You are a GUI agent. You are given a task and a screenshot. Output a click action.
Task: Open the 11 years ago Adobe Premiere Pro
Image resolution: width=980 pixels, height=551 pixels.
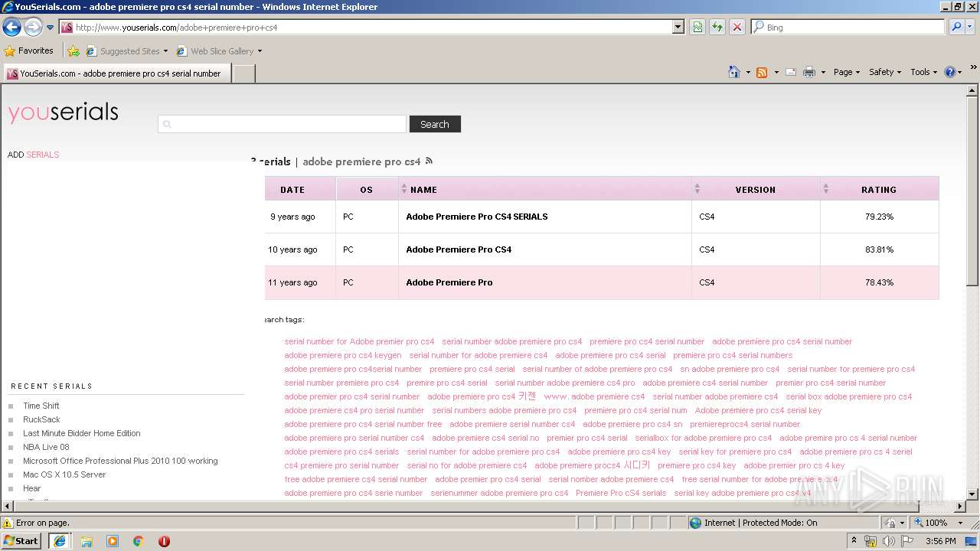tap(449, 282)
